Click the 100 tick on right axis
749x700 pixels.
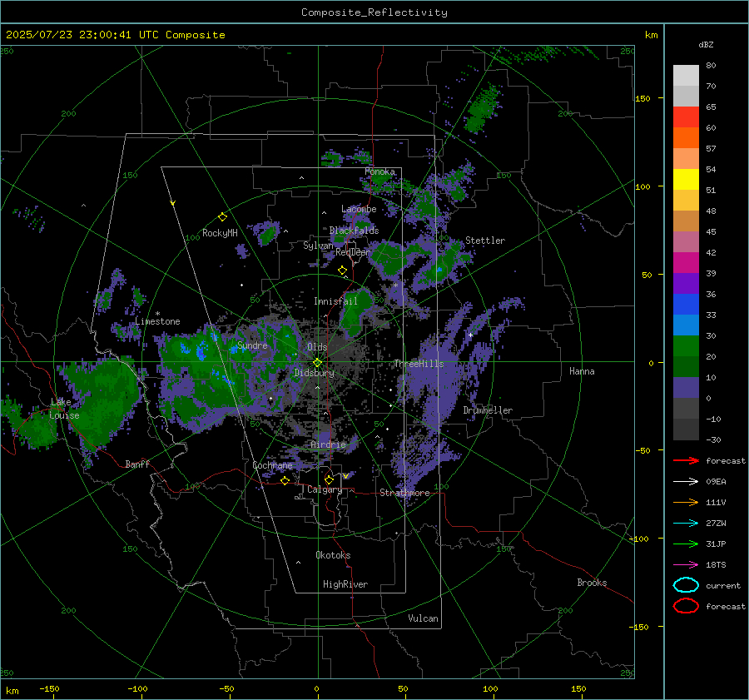tap(642, 186)
